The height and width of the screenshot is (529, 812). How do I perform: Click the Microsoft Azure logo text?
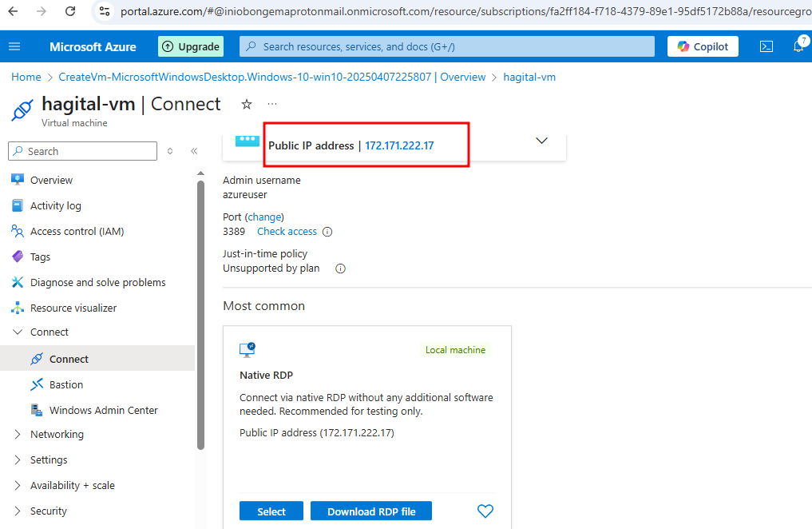(x=93, y=46)
